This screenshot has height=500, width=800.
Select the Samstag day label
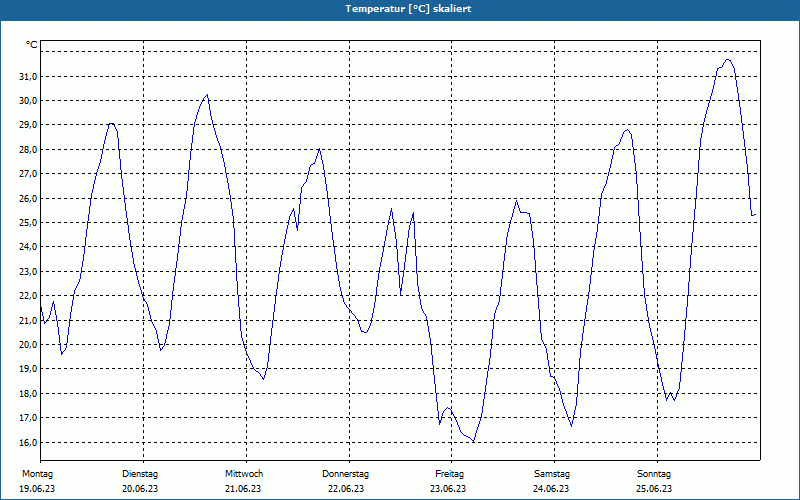click(552, 474)
